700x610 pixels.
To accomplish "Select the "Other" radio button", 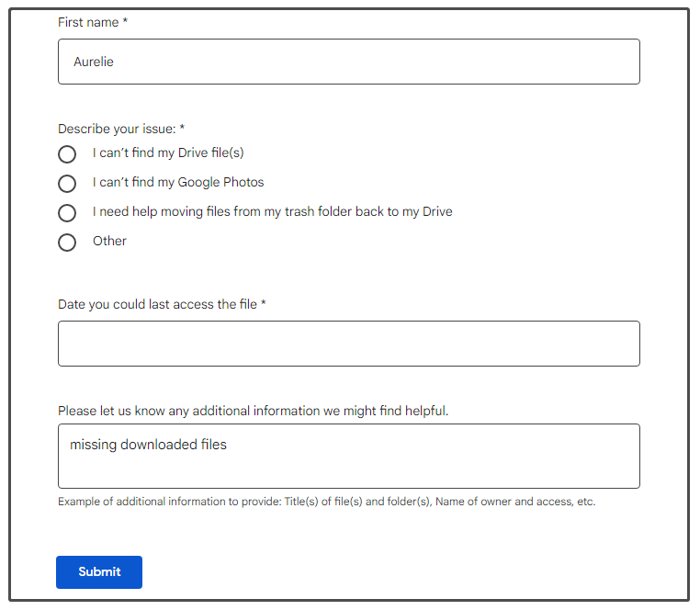I will pyautogui.click(x=67, y=243).
